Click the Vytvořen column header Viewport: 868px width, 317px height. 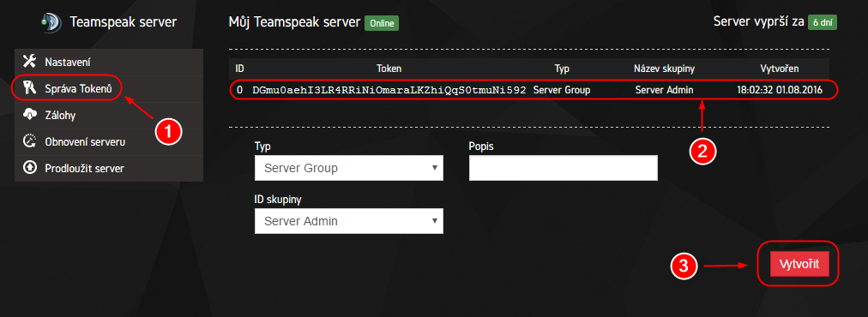pos(780,69)
